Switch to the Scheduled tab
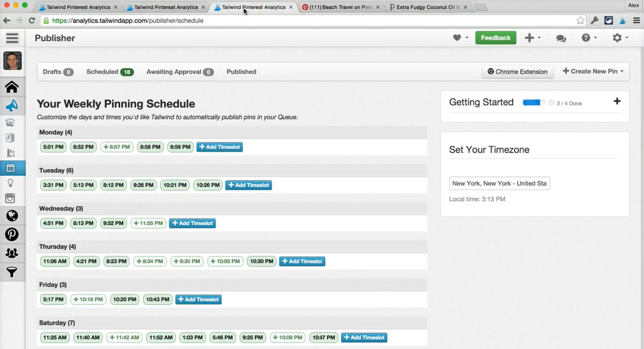Viewport: 644px width, 349px height. coord(110,72)
